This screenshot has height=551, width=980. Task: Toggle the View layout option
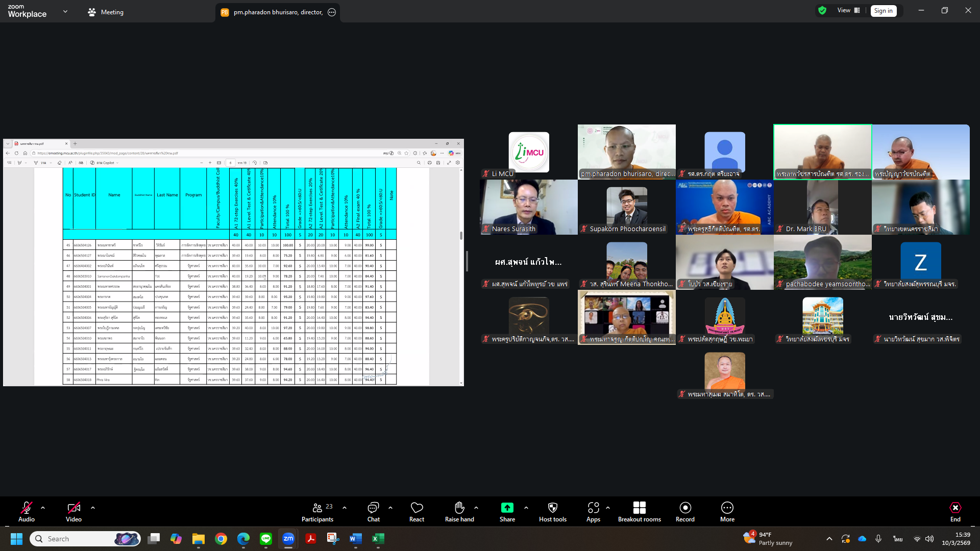[x=848, y=10]
